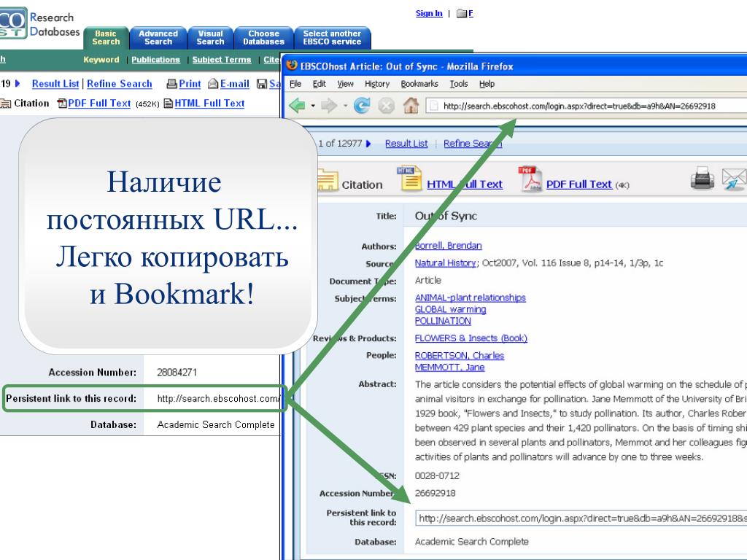
Task: Open Back history dropdown arrow in Firefox
Action: pyautogui.click(x=313, y=106)
